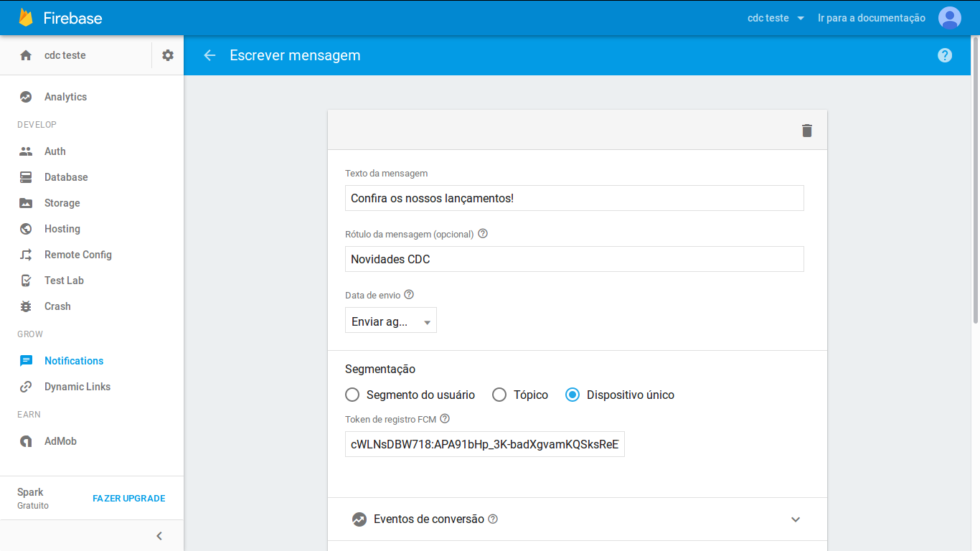Click the Hosting globe icon
This screenshot has height=551, width=980.
(x=26, y=229)
